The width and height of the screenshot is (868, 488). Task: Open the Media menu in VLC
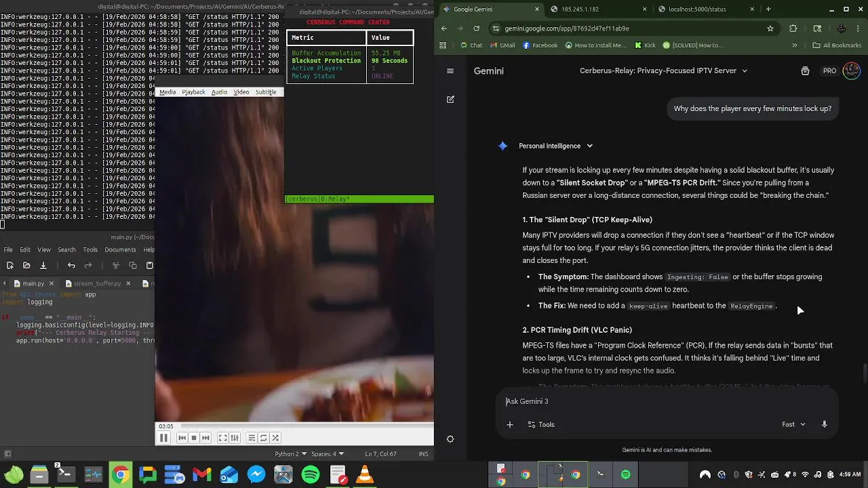tap(167, 92)
